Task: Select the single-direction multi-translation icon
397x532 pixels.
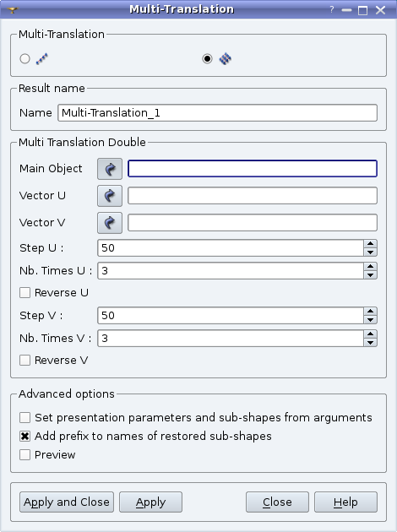Action: click(x=42, y=59)
